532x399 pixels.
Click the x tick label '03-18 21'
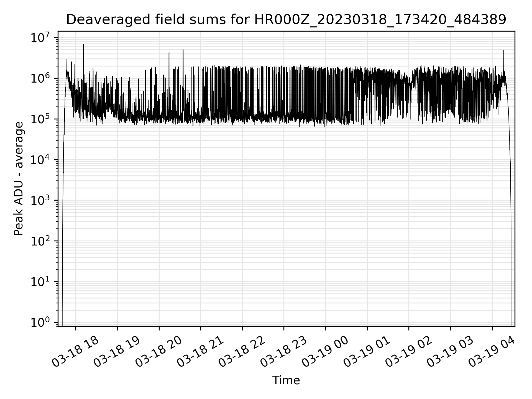coord(200,352)
